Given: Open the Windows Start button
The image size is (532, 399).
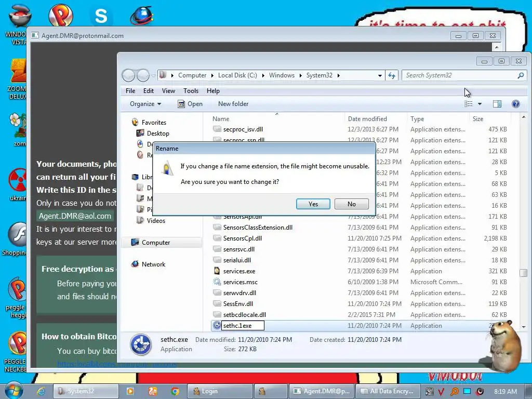Looking at the screenshot, I should 14,391.
